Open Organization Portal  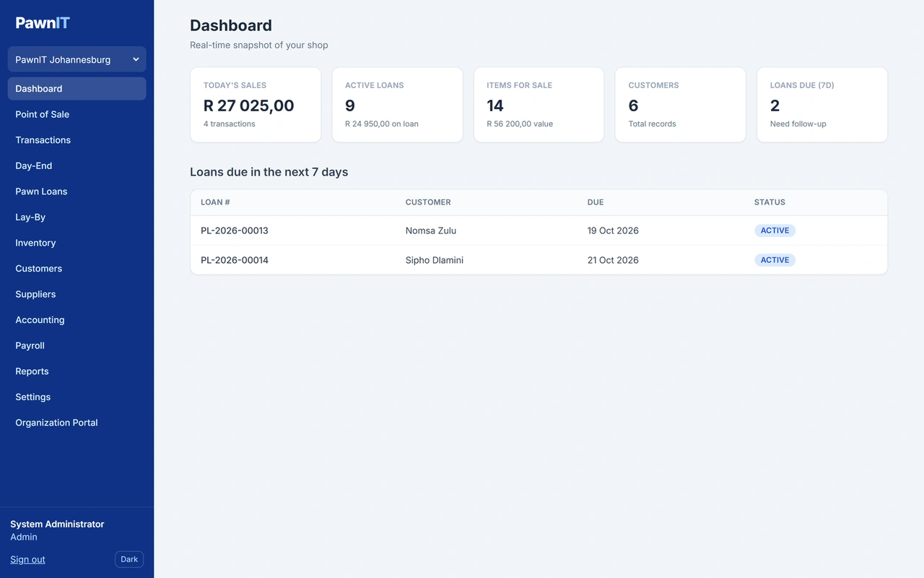click(x=77, y=422)
